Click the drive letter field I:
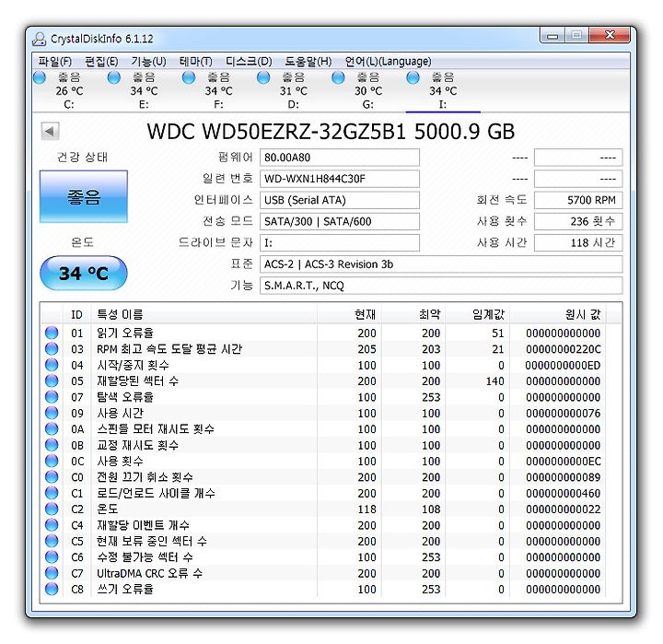The image size is (663, 644). 340,243
